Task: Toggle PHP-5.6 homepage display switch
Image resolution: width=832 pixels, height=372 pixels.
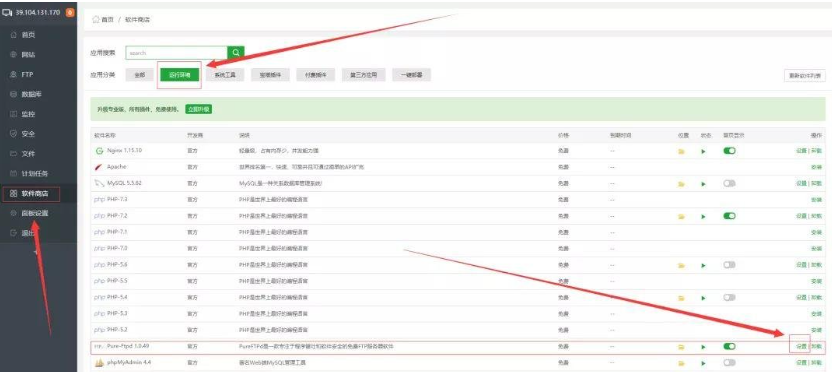Action: coord(730,264)
